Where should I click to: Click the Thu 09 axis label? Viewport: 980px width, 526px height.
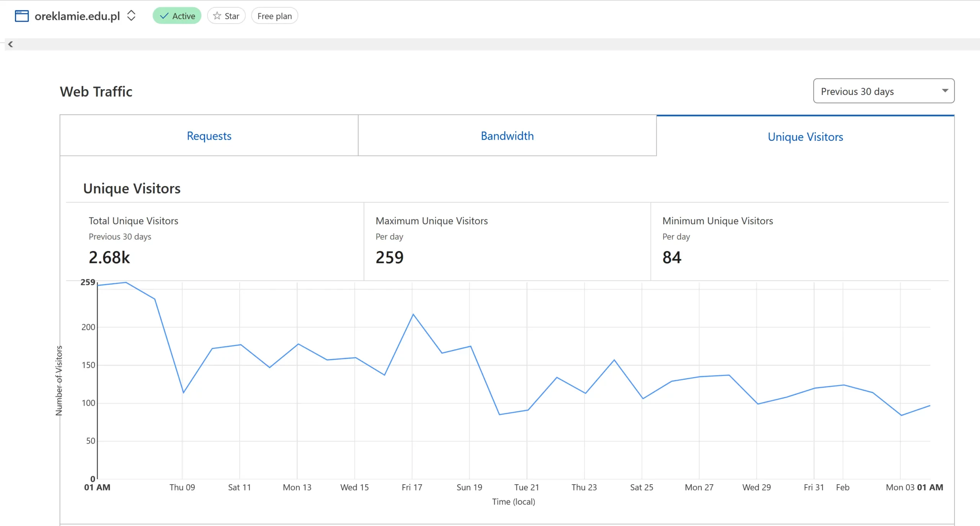pyautogui.click(x=182, y=487)
